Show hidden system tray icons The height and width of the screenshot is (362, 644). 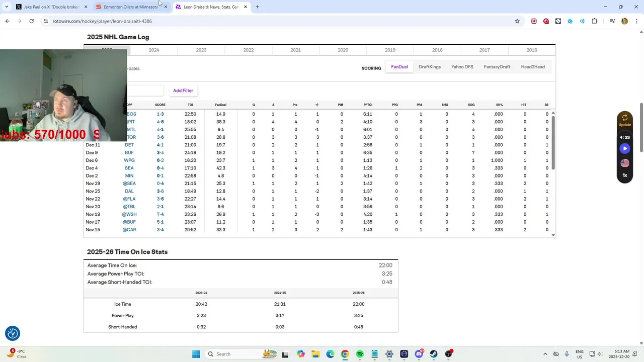click(545, 354)
